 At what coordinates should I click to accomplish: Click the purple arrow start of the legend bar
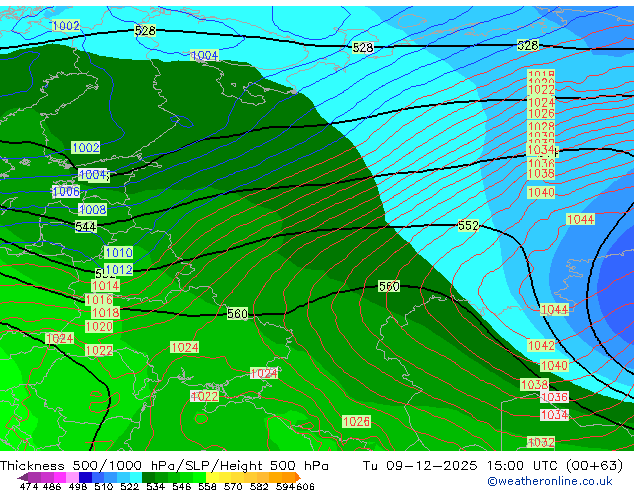pos(23,477)
